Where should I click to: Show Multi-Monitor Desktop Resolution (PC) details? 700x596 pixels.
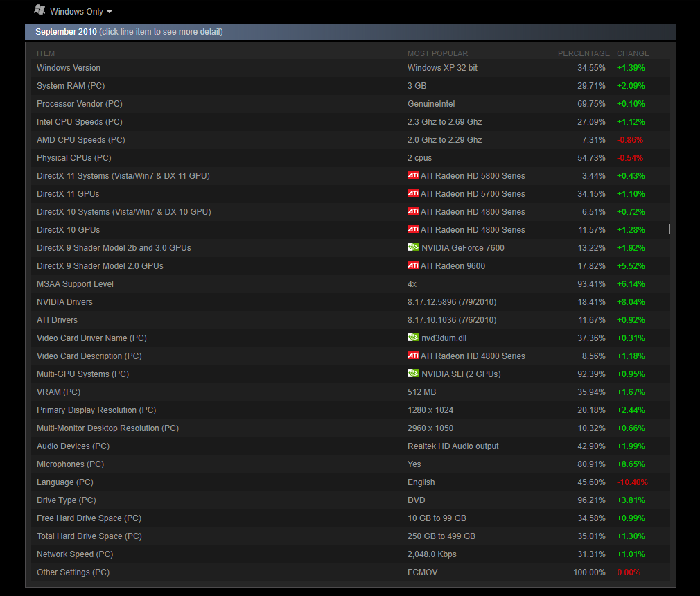tap(351, 428)
